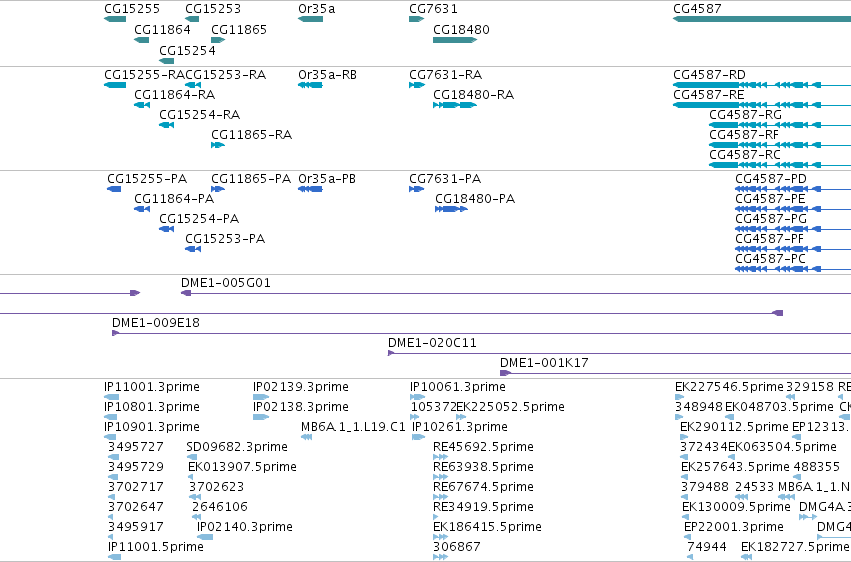851x562 pixels.
Task: Click the CG11864-RA transcript label
Action: coord(175,94)
